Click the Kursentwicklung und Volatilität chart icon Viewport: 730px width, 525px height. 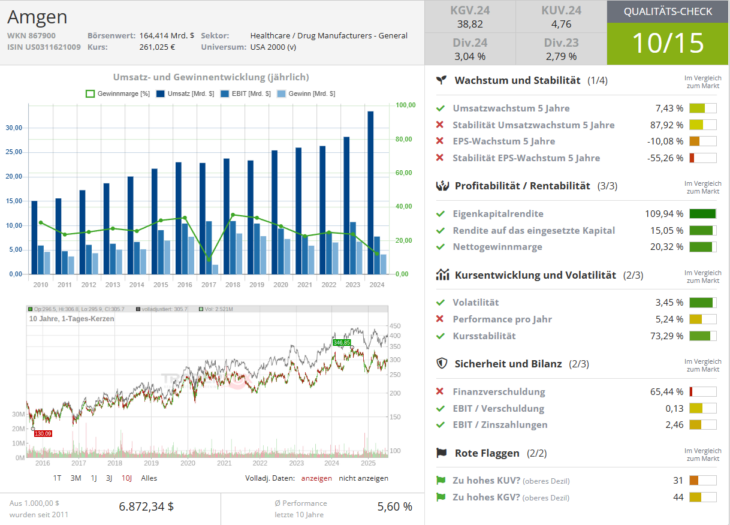(442, 275)
